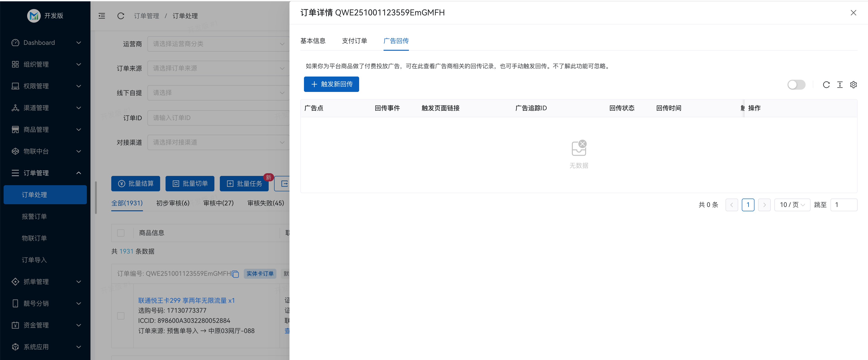Click the 物联中台 sidebar icon
This screenshot has height=360, width=868.
click(x=16, y=151)
